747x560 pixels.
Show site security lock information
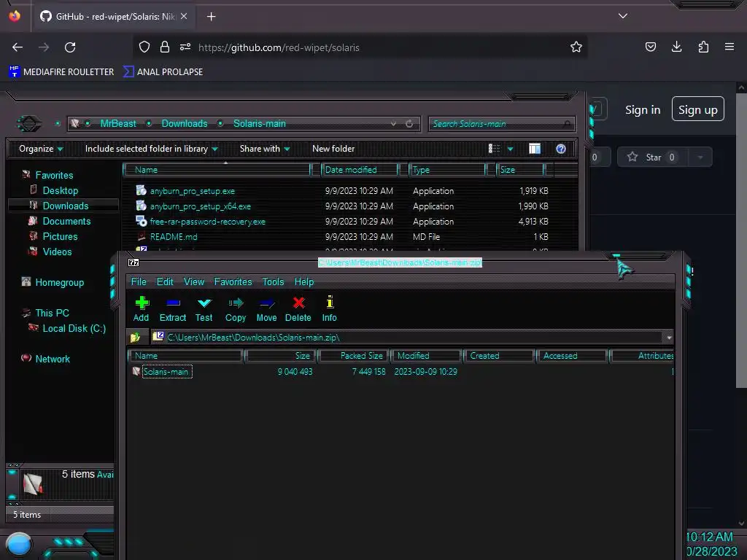pos(165,47)
